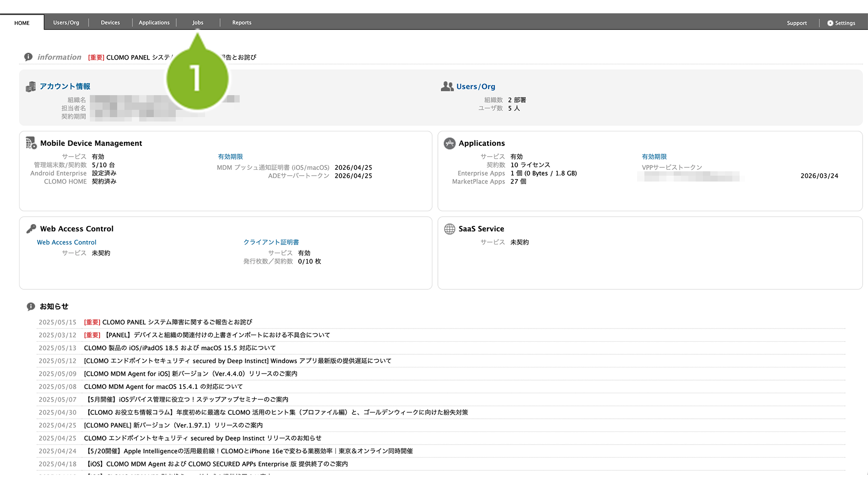Go to the Applications tab
This screenshot has width=868, height=488.
pyautogui.click(x=154, y=22)
